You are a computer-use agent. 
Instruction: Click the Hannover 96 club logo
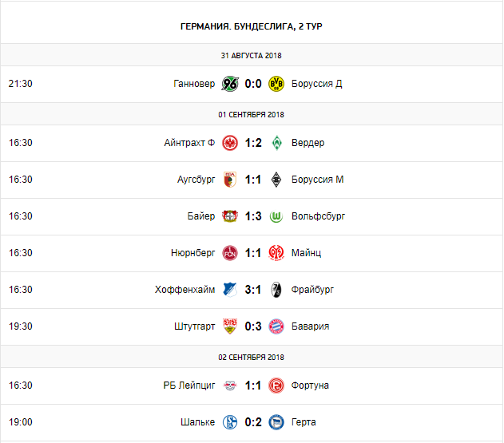click(230, 84)
